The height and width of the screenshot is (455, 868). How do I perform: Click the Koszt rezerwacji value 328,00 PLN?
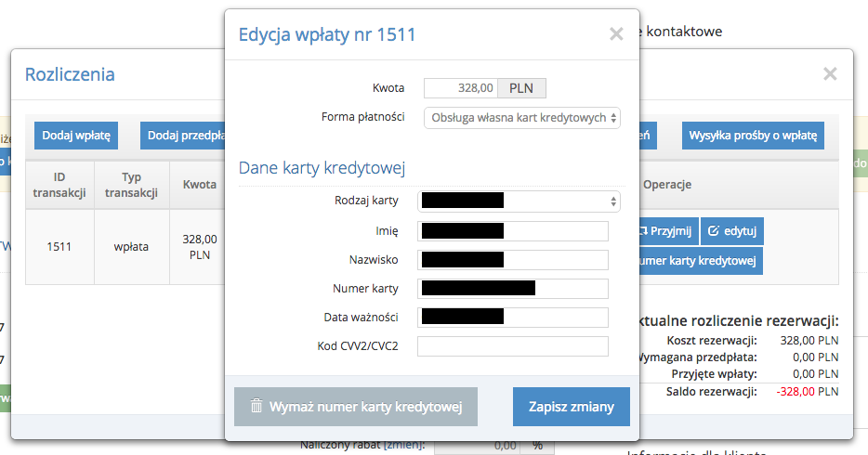[x=809, y=341]
